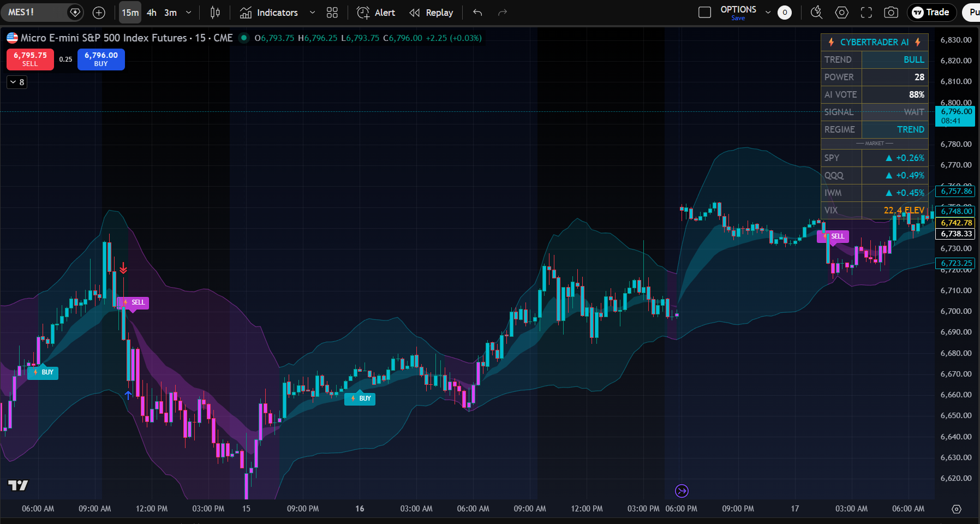Image resolution: width=980 pixels, height=524 pixels.
Task: Open chart settings with the gear icon
Action: [x=841, y=12]
